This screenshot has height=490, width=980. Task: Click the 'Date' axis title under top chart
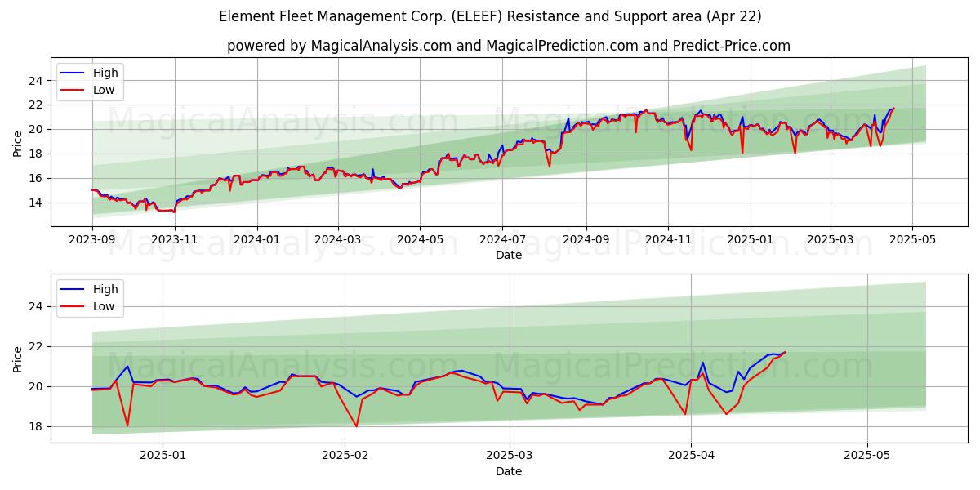[x=508, y=255]
